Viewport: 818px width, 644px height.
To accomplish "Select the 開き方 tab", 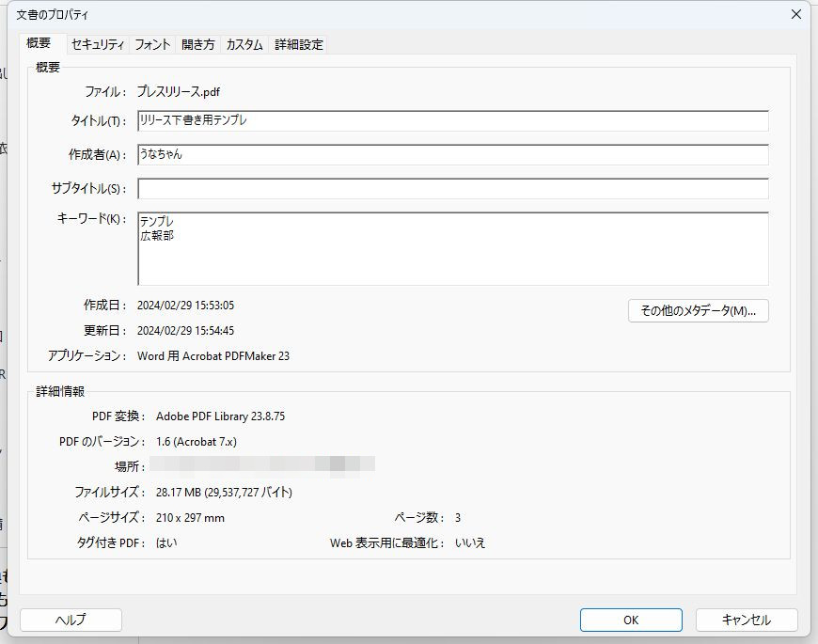I will [x=197, y=44].
